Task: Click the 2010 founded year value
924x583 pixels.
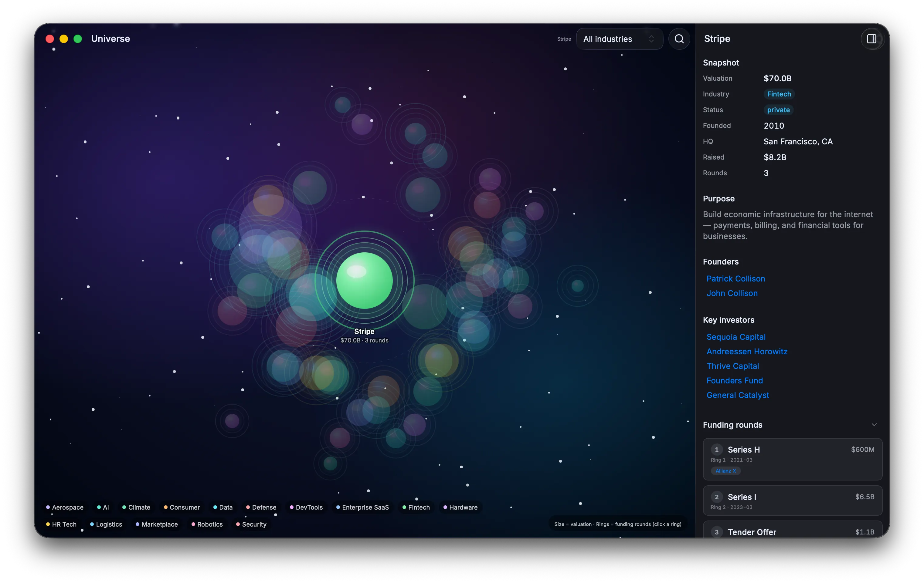Action: point(773,126)
